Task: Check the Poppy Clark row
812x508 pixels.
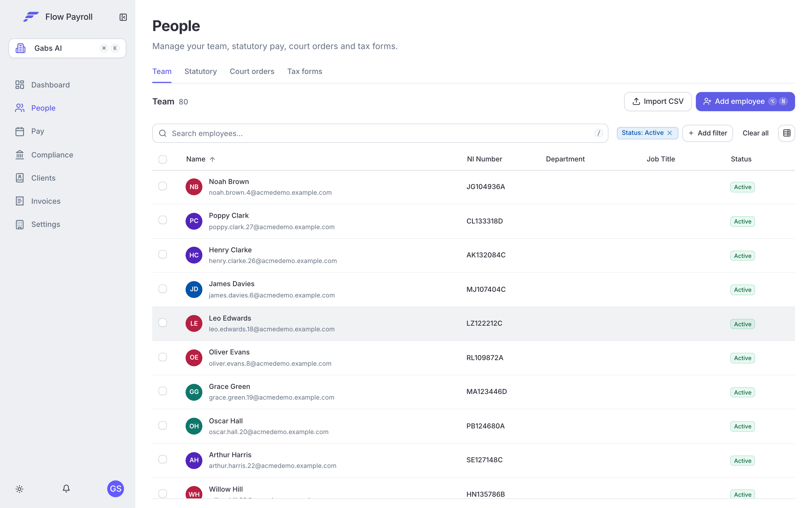Action: pyautogui.click(x=163, y=220)
